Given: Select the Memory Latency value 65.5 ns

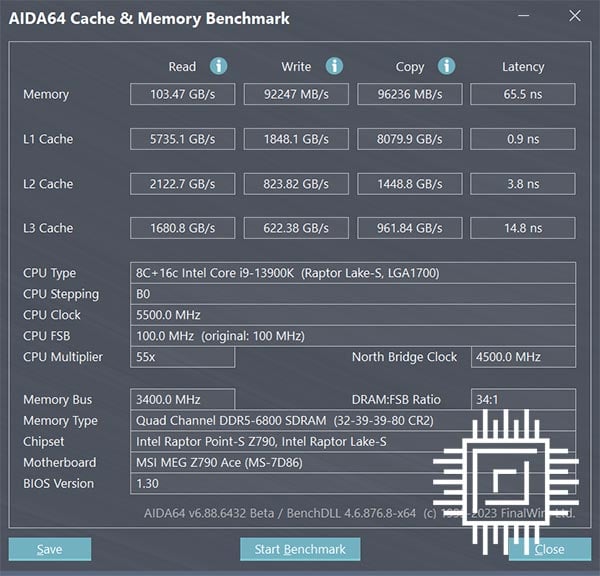Looking at the screenshot, I should [x=523, y=94].
